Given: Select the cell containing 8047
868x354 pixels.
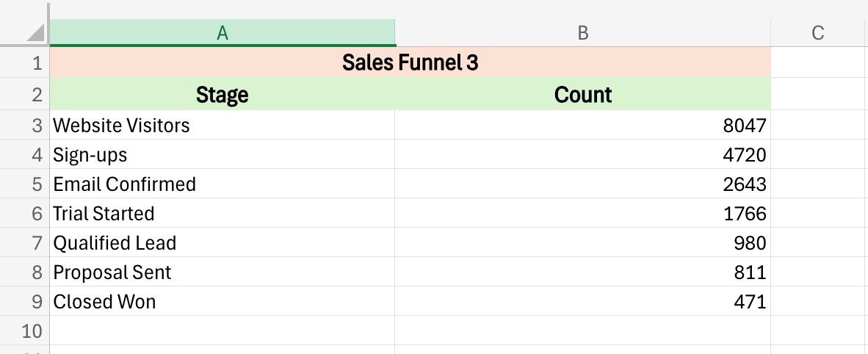Looking at the screenshot, I should [582, 126].
